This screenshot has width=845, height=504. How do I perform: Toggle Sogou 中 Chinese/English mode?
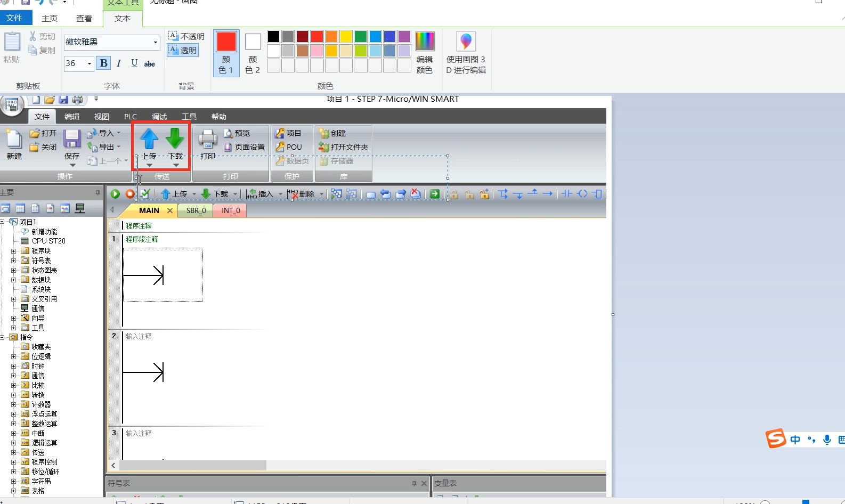(795, 440)
